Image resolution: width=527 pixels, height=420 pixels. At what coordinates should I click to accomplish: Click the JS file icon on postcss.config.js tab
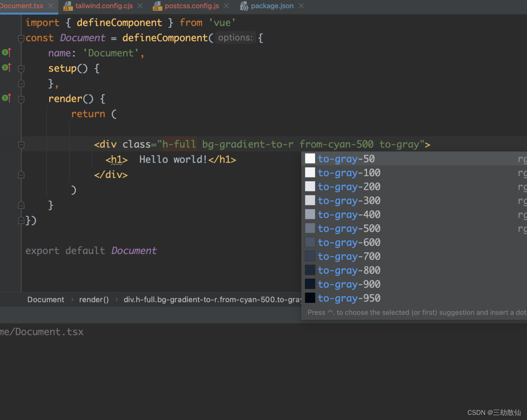pos(157,6)
